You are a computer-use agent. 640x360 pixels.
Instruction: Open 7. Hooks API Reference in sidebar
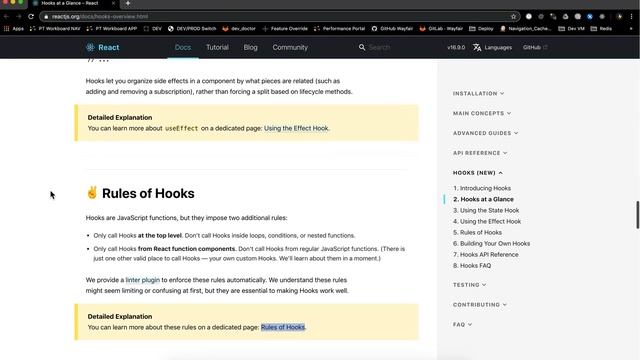(x=486, y=254)
